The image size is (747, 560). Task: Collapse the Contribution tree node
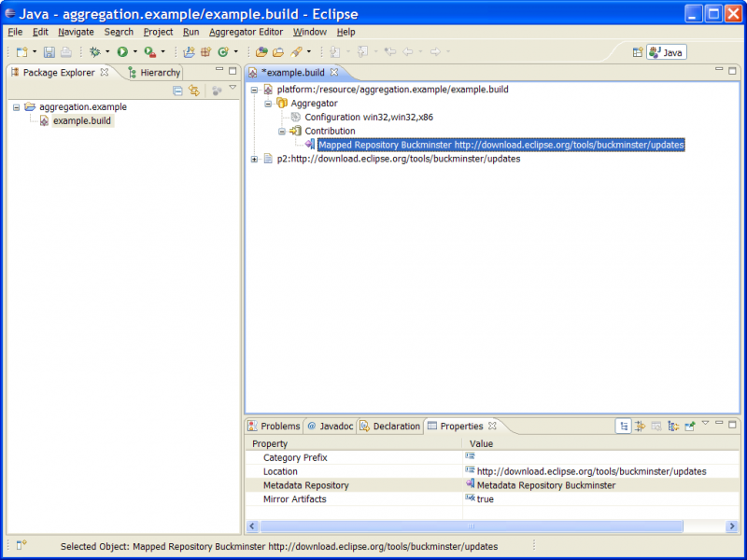coord(282,131)
